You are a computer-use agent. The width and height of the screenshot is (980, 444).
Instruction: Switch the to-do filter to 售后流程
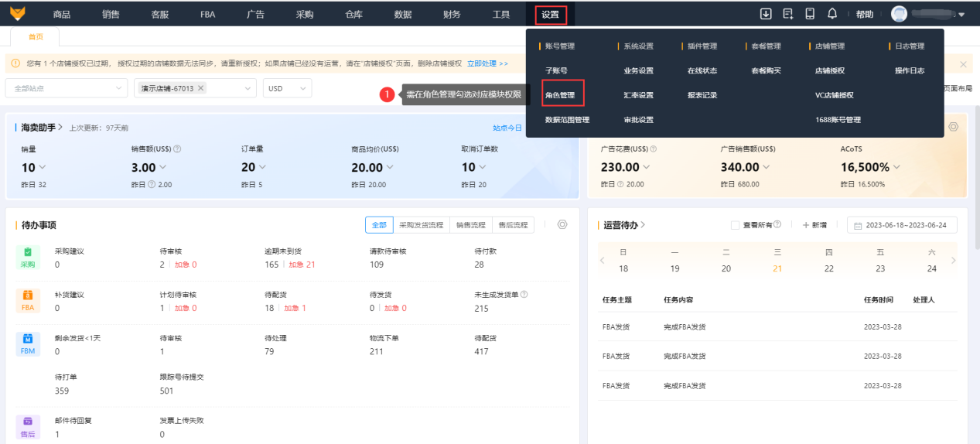point(513,225)
